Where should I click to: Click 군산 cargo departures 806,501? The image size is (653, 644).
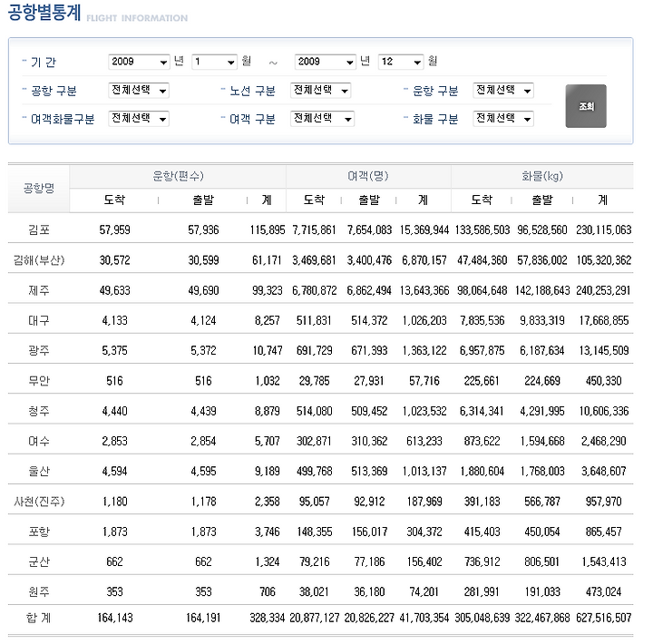541,562
